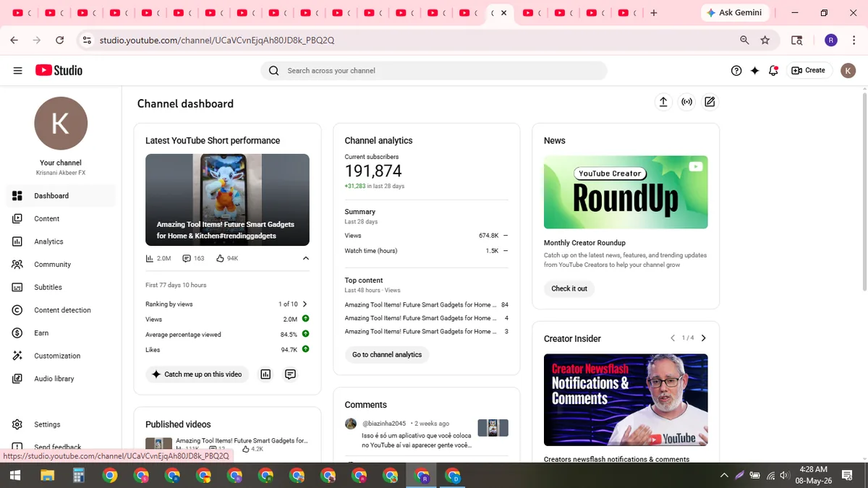
Task: Click the Create button
Action: click(x=809, y=70)
